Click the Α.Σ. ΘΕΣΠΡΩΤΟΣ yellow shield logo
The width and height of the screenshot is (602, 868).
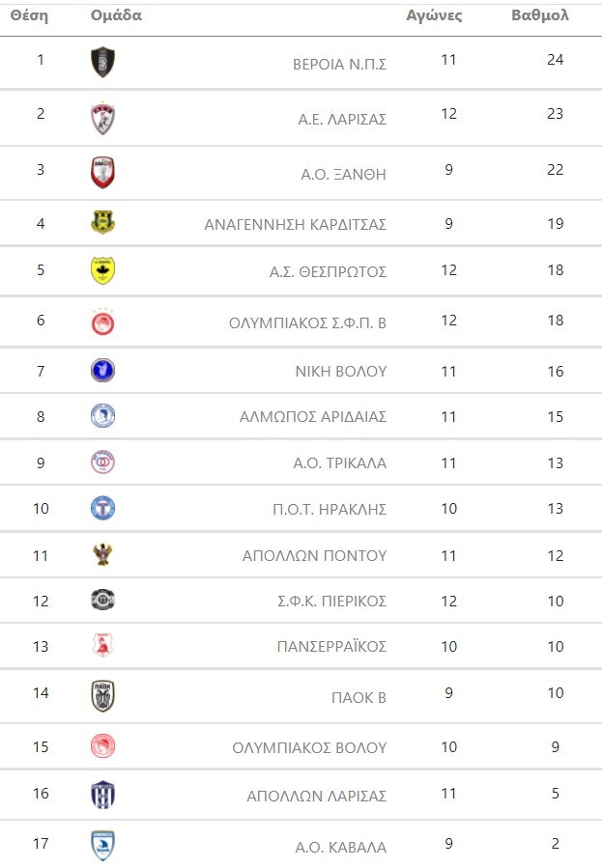102,270
